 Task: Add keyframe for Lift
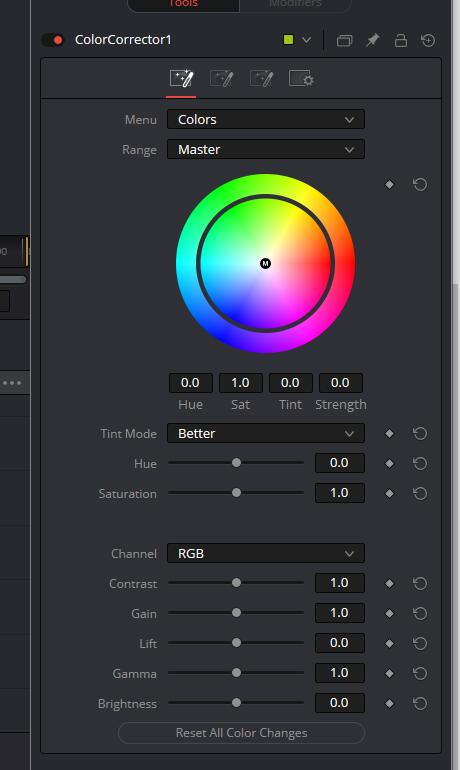[x=389, y=643]
